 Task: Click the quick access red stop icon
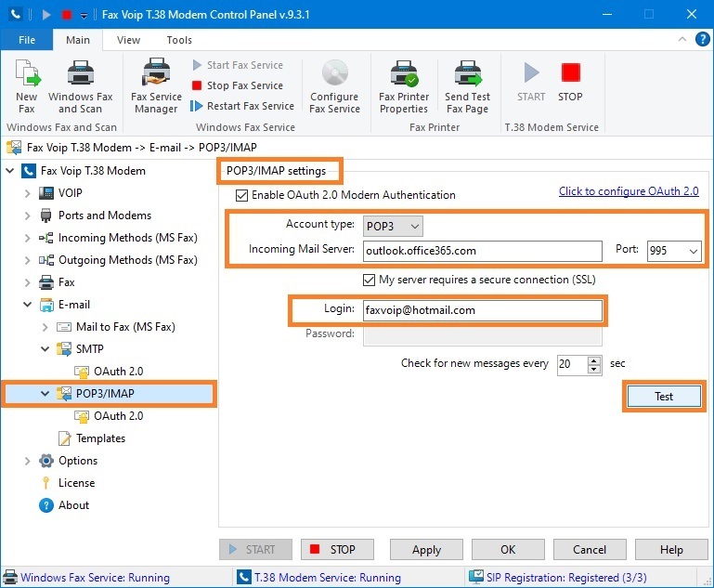[67, 15]
